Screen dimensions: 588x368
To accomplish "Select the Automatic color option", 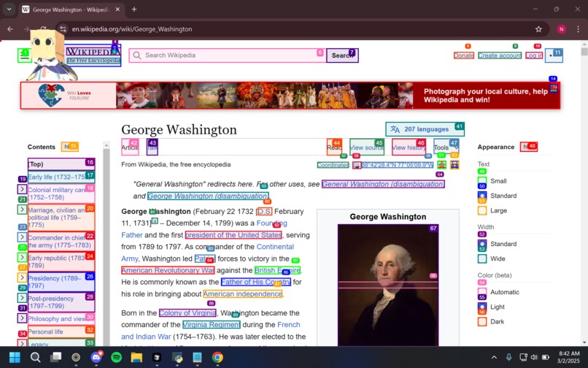I will click(482, 292).
